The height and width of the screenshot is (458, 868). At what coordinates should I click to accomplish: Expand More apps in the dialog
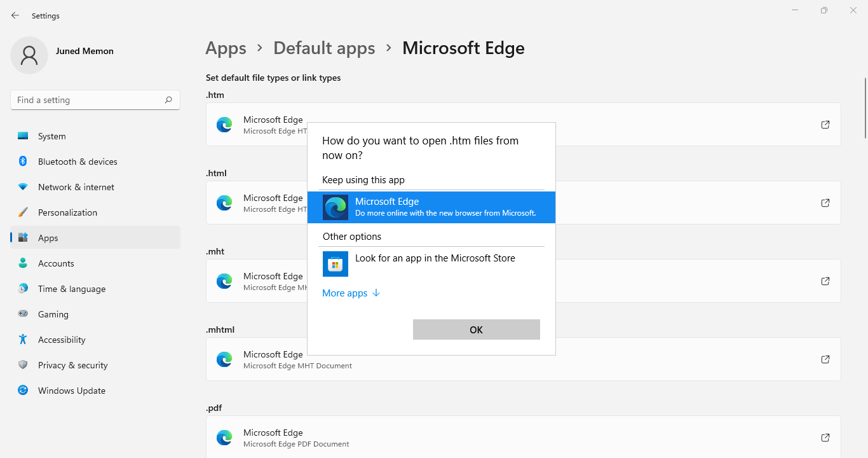(x=351, y=293)
